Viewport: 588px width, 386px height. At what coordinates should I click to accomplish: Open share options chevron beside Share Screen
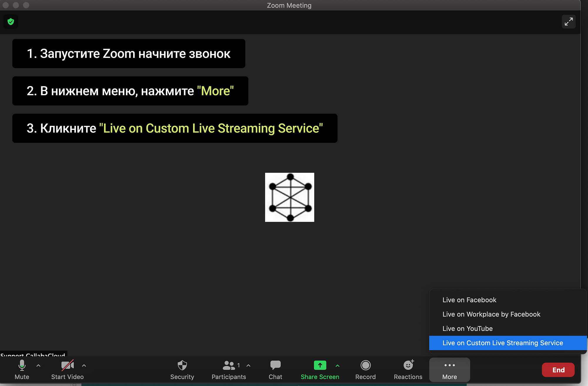pyautogui.click(x=338, y=366)
